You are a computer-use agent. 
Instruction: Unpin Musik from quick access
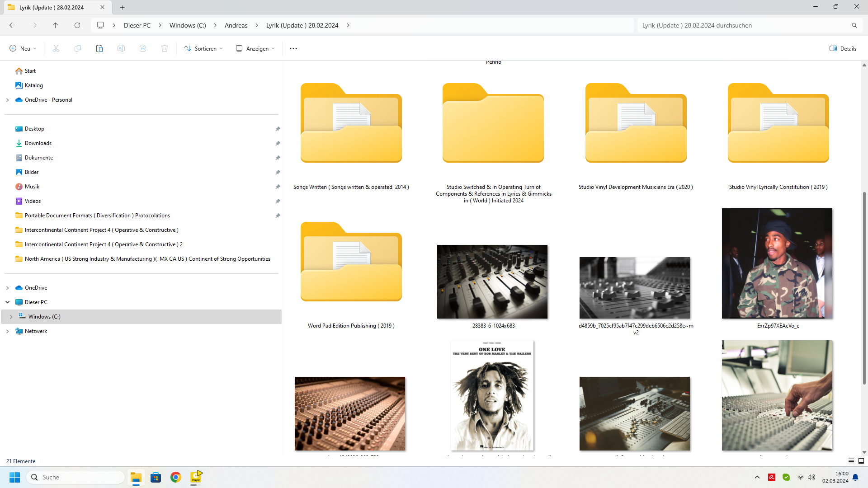pos(278,187)
